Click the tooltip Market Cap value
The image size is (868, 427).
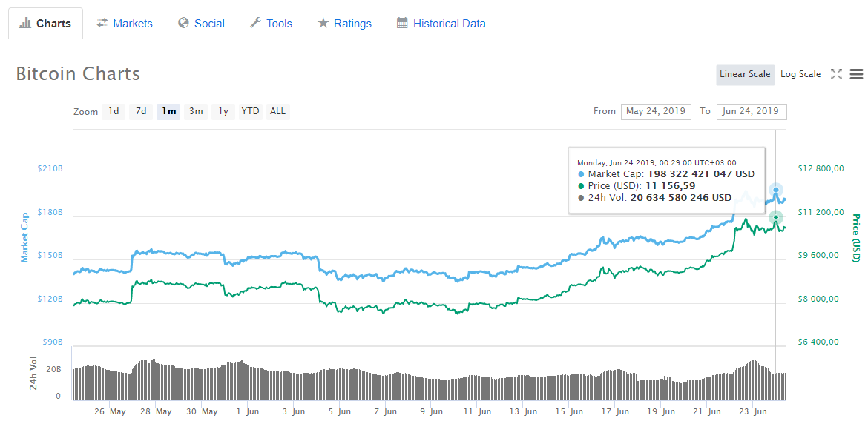point(700,174)
